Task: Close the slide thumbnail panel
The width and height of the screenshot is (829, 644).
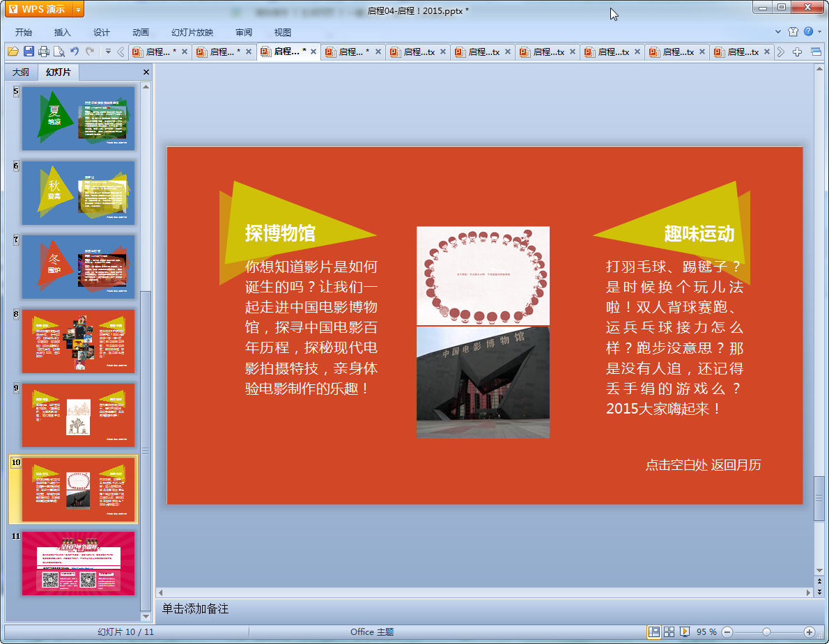Action: (146, 72)
